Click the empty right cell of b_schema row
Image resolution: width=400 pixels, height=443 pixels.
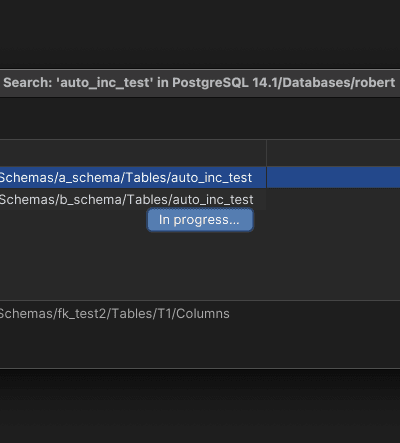333,199
